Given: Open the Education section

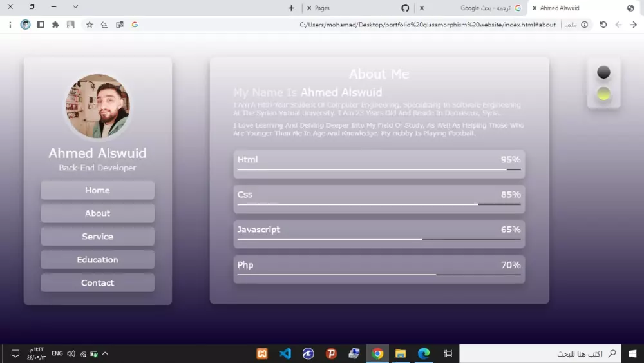Looking at the screenshot, I should pyautogui.click(x=98, y=259).
